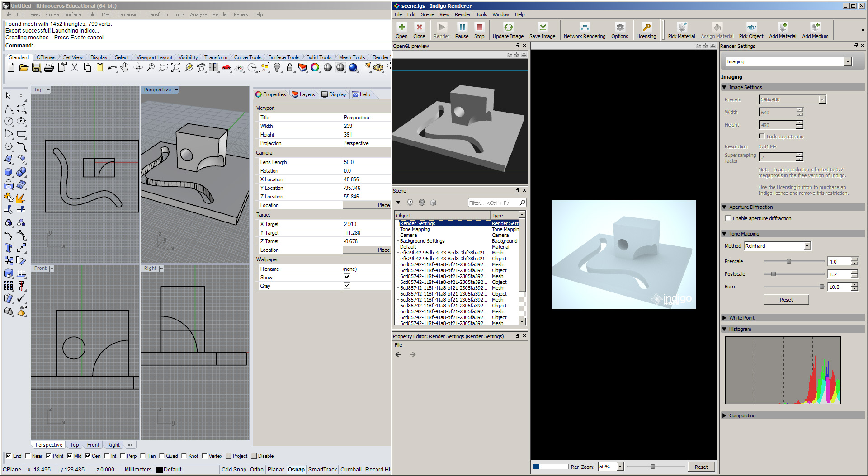The image size is (868, 476).
Task: Click the Pause render icon in Indigo
Action: (x=462, y=28)
